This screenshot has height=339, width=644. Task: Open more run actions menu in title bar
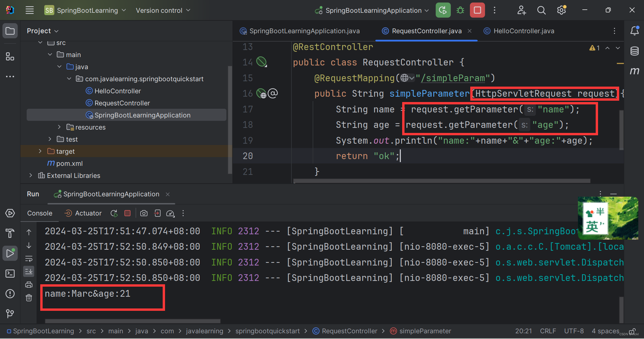coord(494,10)
